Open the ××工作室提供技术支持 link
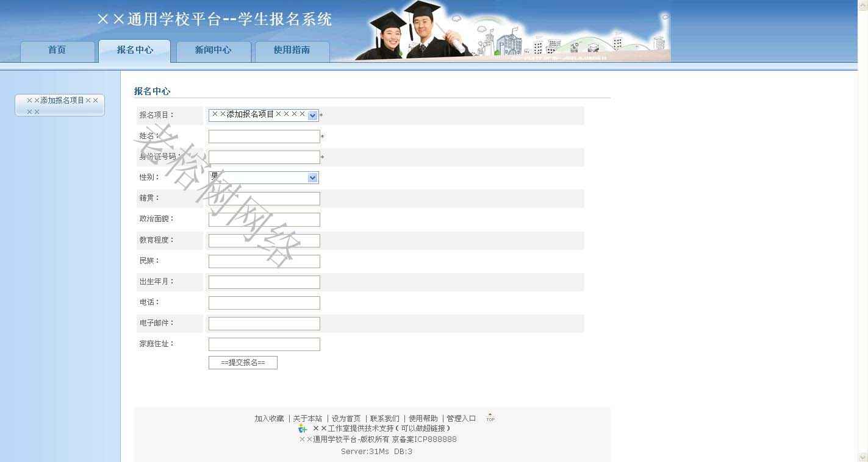 point(382,428)
